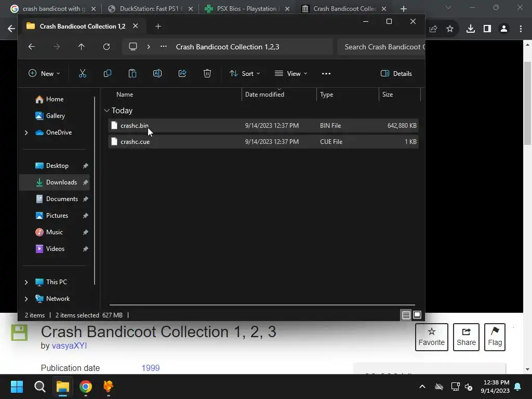This screenshot has height=399, width=532.
Task: Go up one folder level with the up arrow
Action: point(82,47)
